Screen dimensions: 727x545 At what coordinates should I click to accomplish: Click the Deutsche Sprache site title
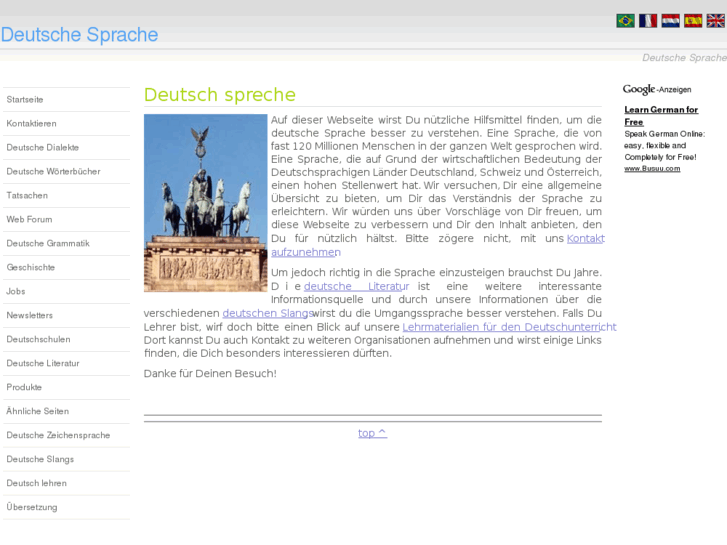(79, 35)
